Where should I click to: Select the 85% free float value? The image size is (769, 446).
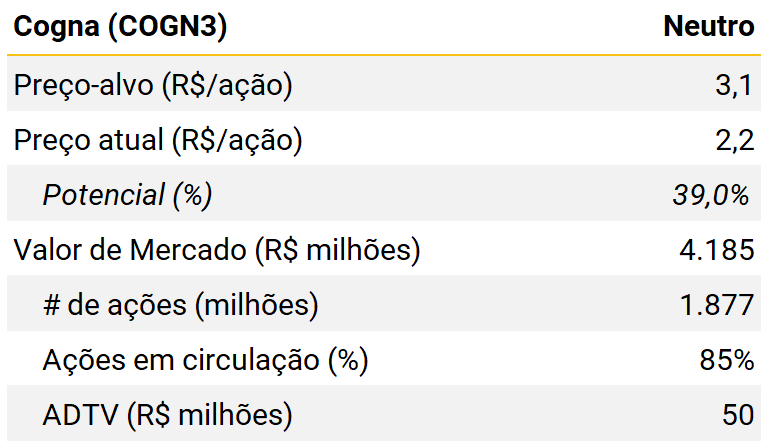point(725,359)
